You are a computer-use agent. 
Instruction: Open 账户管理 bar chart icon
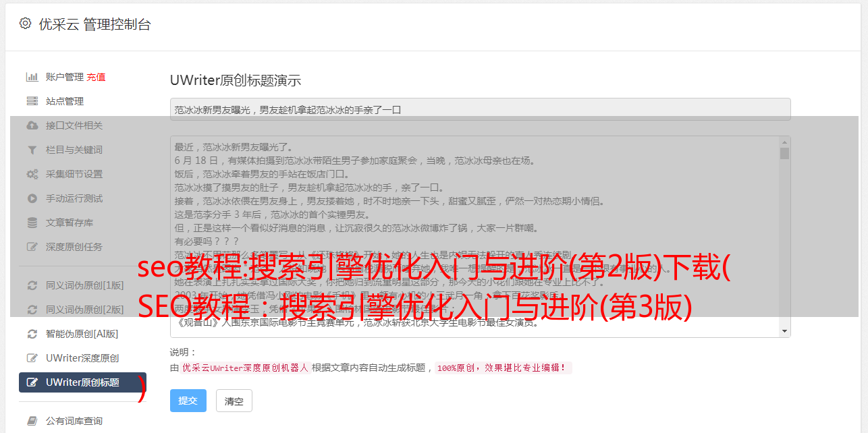click(32, 77)
